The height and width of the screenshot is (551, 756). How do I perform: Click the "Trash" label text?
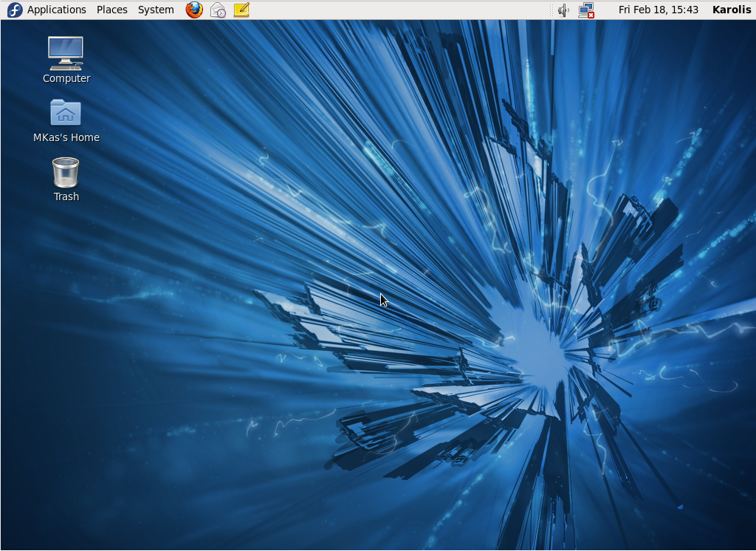[66, 196]
